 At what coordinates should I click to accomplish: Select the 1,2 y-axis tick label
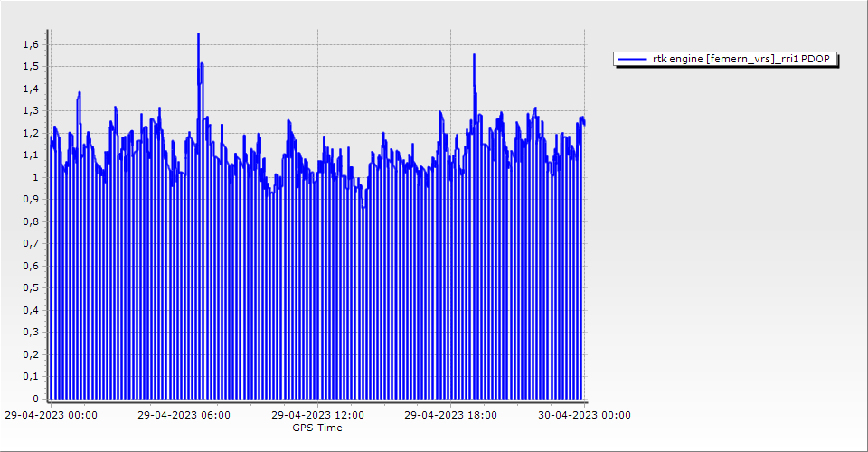31,133
